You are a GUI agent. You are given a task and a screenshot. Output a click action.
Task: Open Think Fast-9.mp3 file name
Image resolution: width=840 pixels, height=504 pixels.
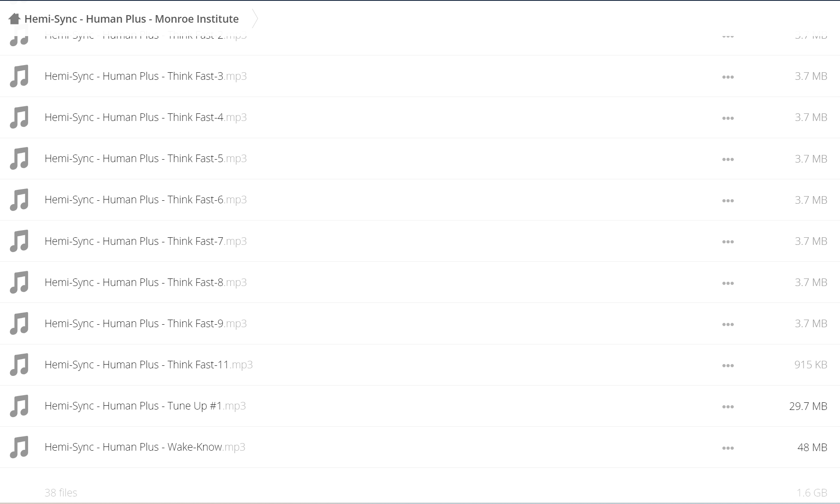(x=146, y=323)
